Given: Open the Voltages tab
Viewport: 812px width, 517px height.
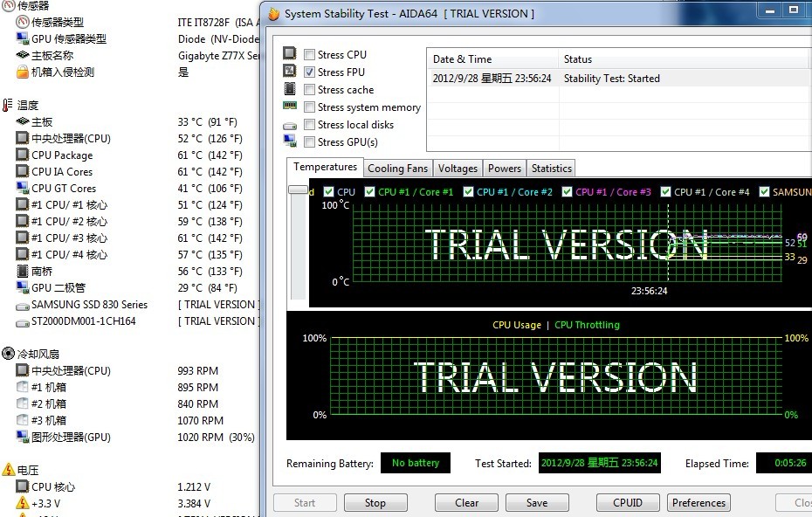Looking at the screenshot, I should coord(458,169).
